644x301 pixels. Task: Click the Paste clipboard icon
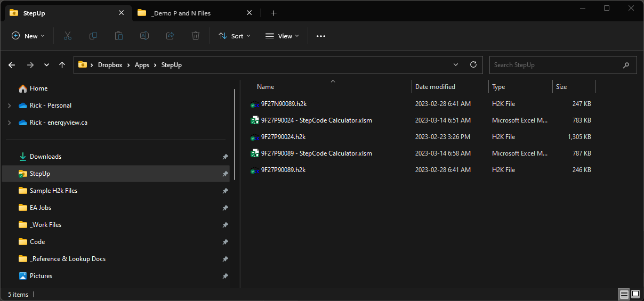[x=119, y=36]
